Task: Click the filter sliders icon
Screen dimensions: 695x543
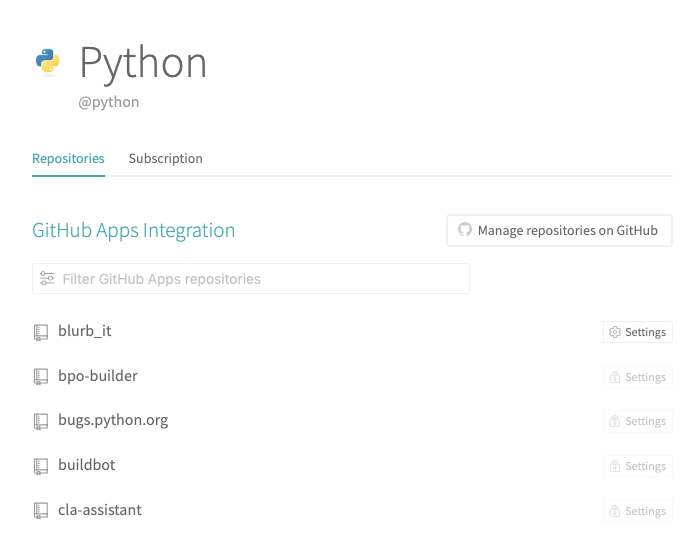Action: click(47, 279)
